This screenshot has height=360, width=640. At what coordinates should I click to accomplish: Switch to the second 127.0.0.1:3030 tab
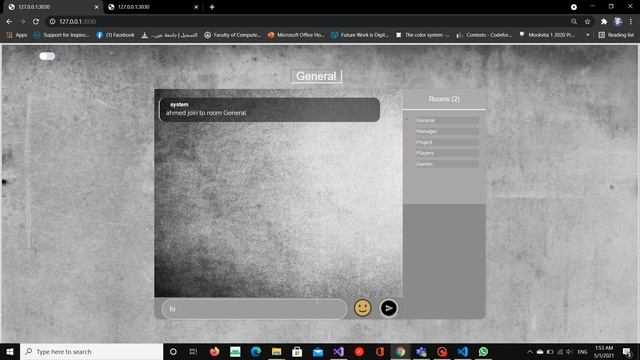(x=153, y=7)
